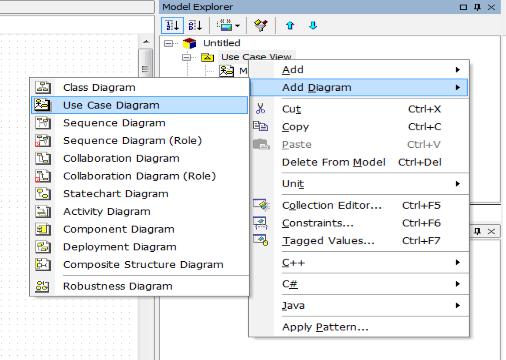Choose Collaboration Diagram (Role) option
This screenshot has height=360, width=506.
(139, 176)
